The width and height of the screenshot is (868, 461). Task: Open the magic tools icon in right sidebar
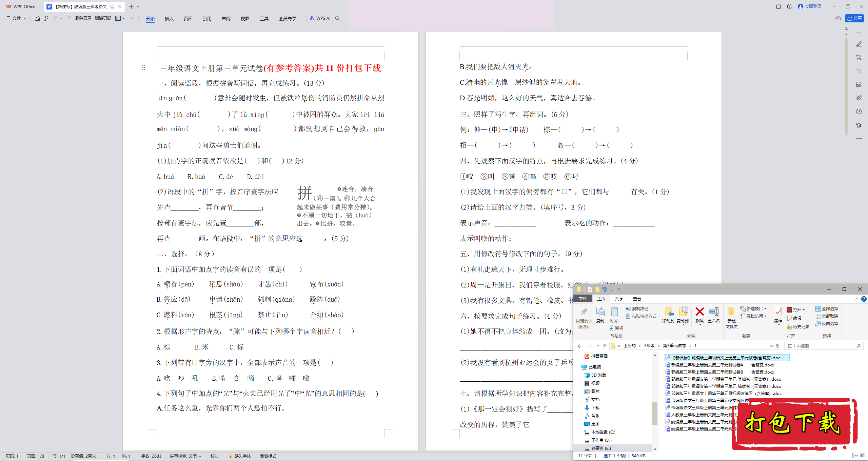pos(859,98)
